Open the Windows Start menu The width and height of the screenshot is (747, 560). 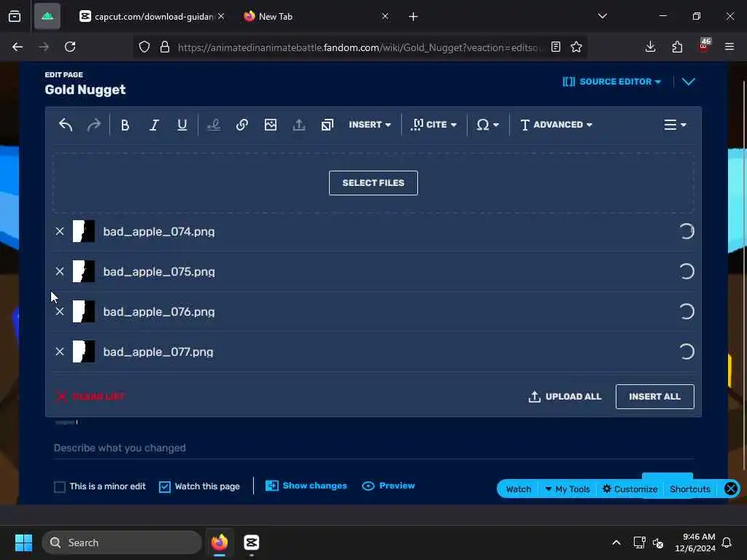[x=23, y=542]
